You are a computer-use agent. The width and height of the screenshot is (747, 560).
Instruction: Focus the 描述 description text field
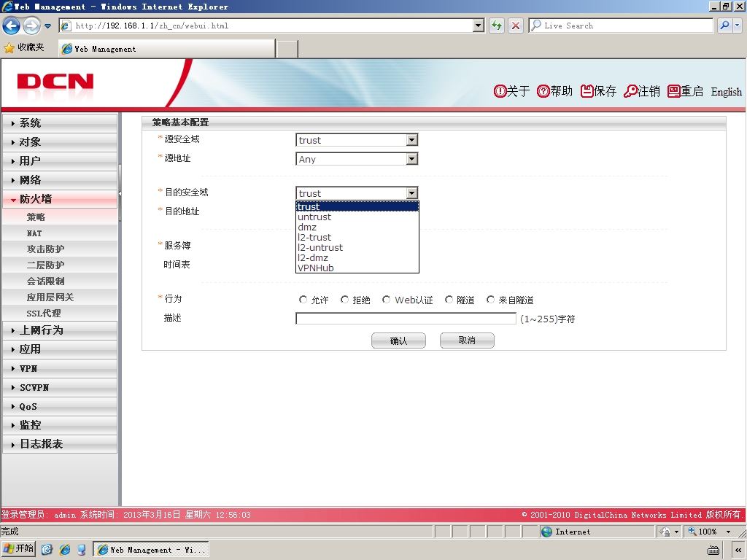[406, 318]
